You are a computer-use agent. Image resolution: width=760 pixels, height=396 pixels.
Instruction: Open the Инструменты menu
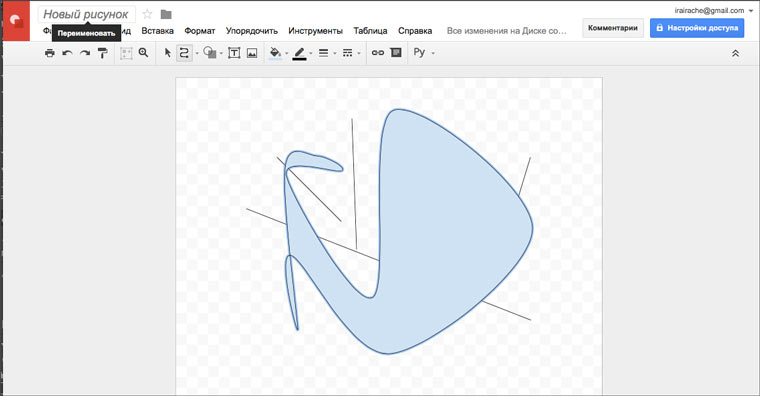tap(316, 31)
